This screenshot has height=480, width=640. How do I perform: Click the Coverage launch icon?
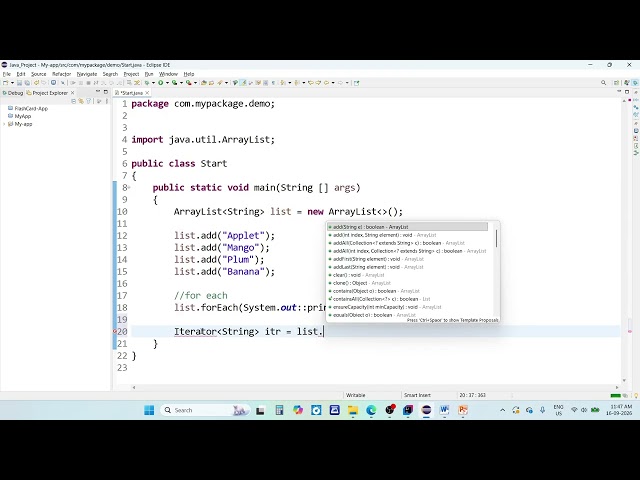174,83
